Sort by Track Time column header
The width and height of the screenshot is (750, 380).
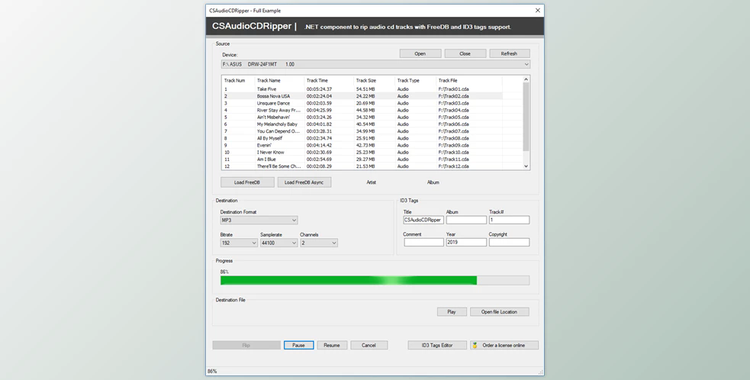click(329, 80)
